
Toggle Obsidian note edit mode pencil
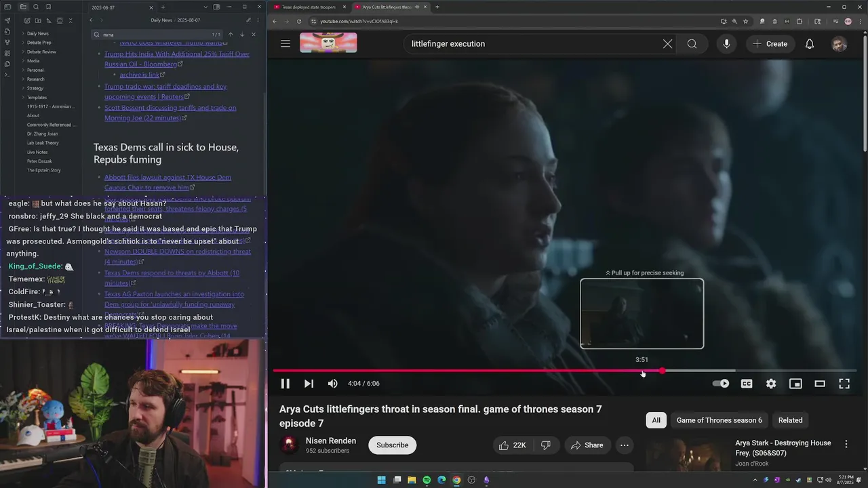click(x=248, y=20)
